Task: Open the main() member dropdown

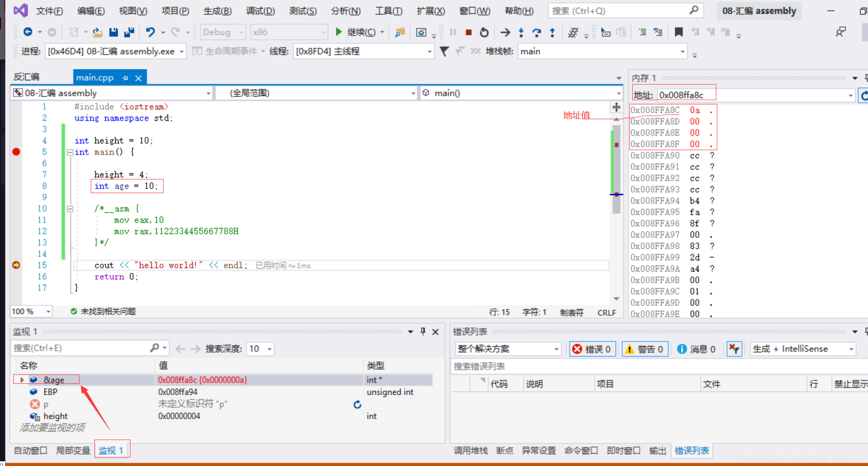Action: coord(521,93)
